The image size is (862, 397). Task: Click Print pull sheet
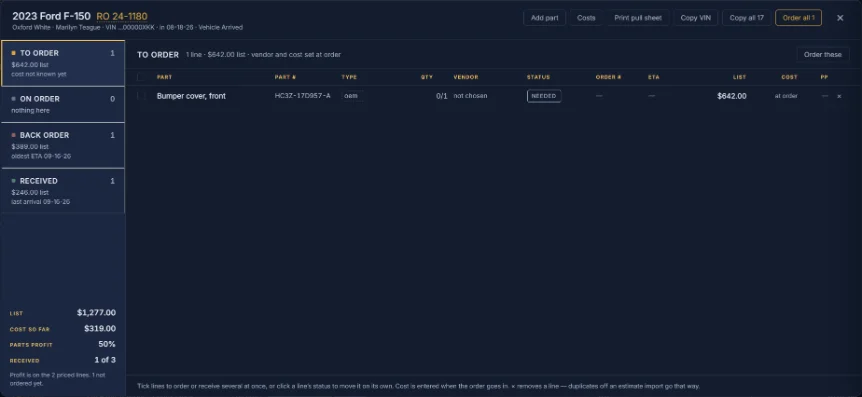point(638,18)
